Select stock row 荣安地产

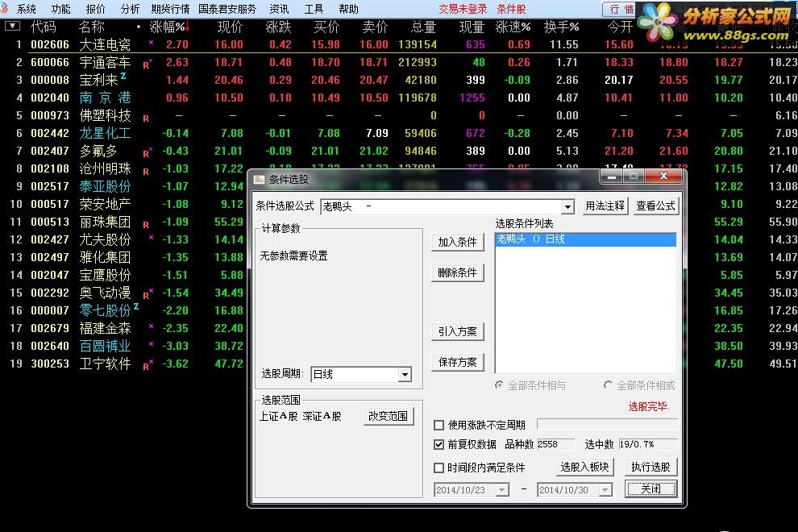123,204
